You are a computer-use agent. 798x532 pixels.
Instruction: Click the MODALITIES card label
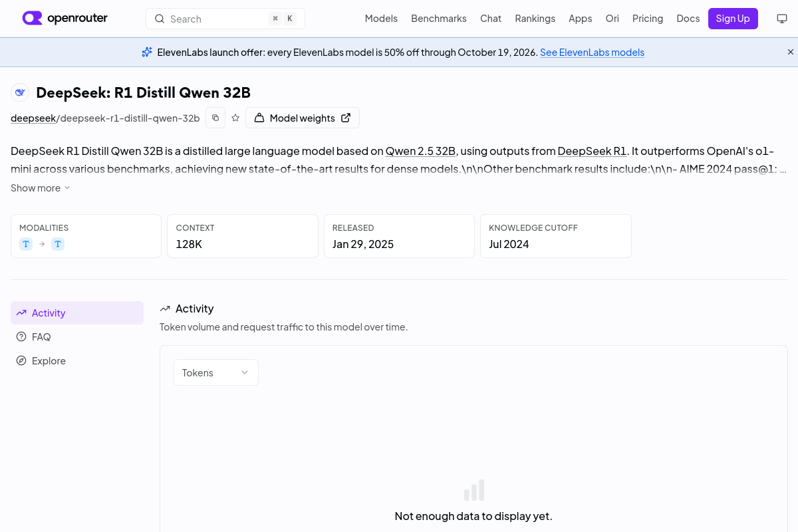tap(44, 227)
